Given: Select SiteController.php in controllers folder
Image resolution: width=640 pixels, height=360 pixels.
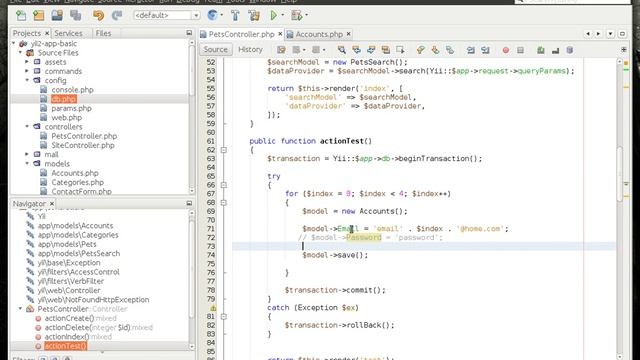Looking at the screenshot, I should (83, 145).
